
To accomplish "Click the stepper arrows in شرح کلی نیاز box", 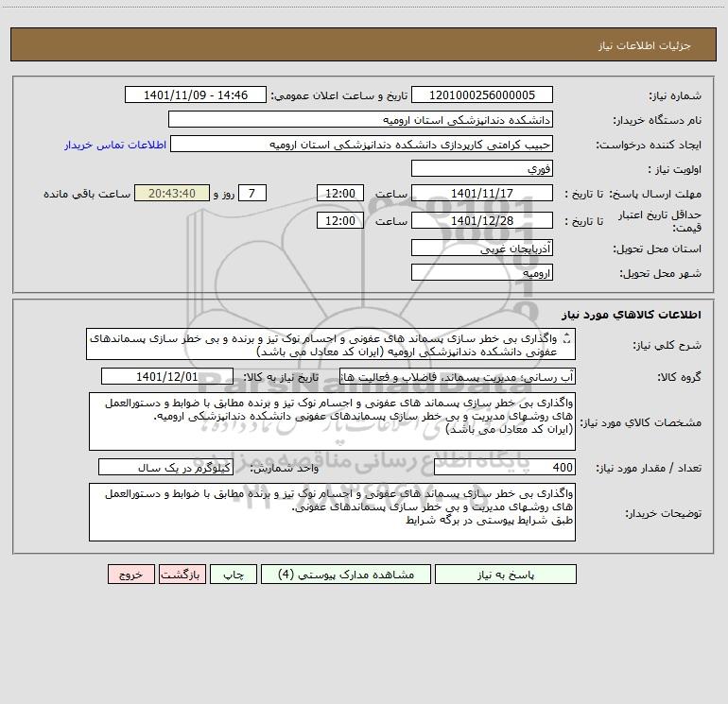I will click(x=566, y=339).
